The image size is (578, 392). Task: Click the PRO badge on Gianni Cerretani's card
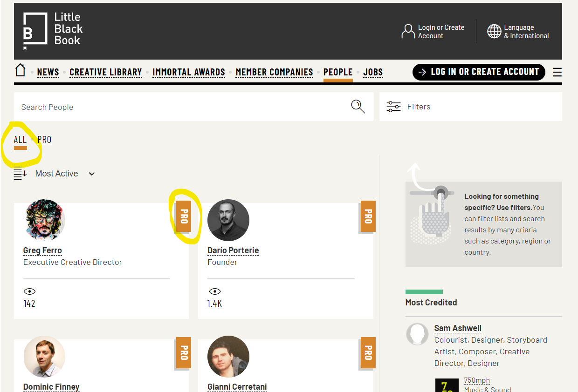click(x=368, y=352)
